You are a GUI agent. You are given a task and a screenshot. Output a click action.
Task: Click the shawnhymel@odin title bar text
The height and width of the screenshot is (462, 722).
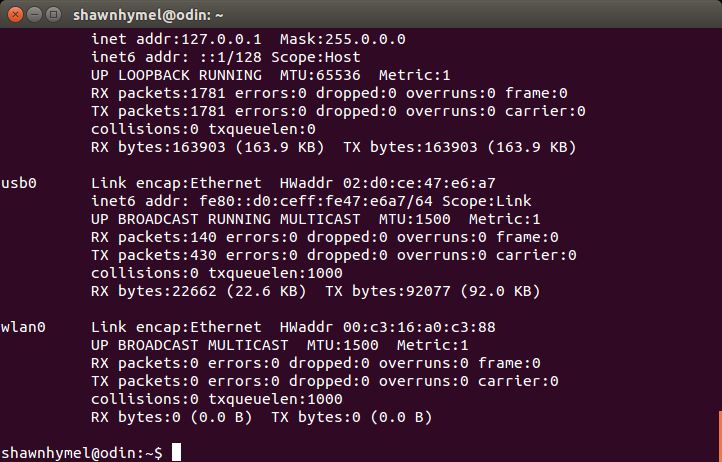[148, 15]
